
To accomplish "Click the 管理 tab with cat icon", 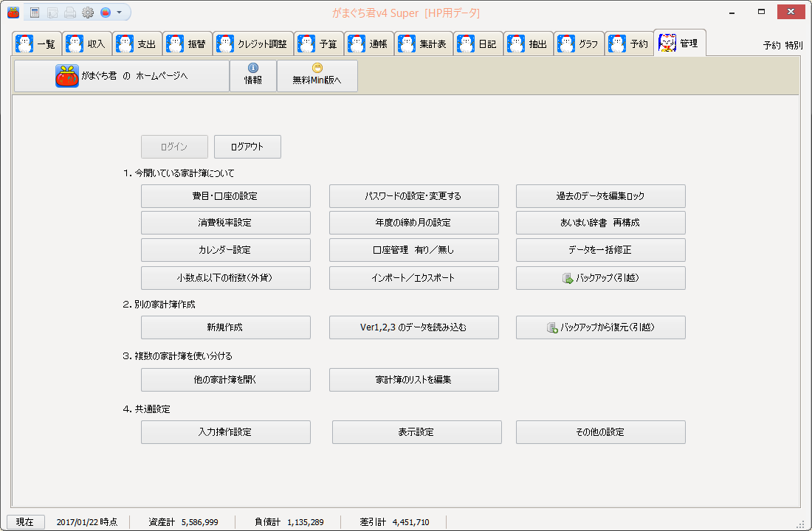I will 679,43.
